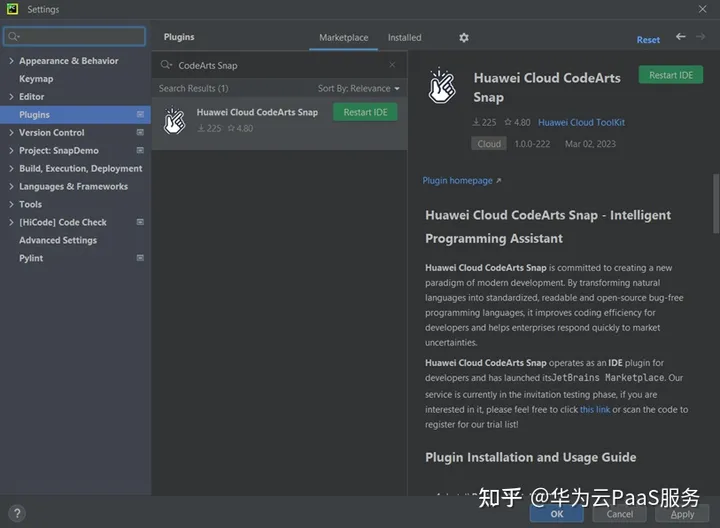Select Huawei Cloud CodeArts Snap result title
Image resolution: width=720 pixels, height=528 pixels.
257,112
